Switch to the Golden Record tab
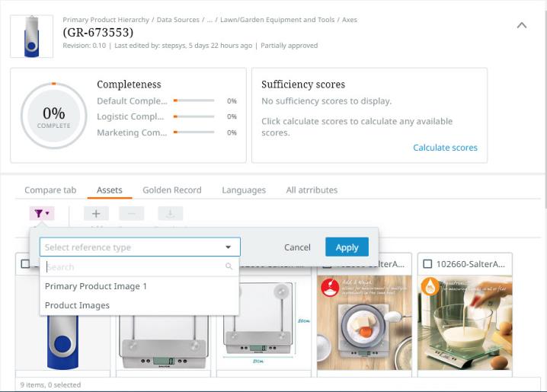The width and height of the screenshot is (547, 392). (172, 190)
